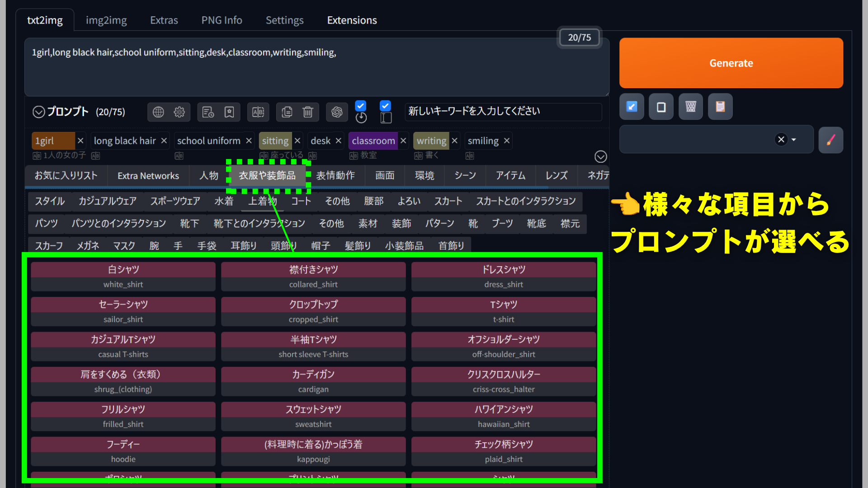
Task: Click the ChatGPT logo icon
Action: coord(337,112)
